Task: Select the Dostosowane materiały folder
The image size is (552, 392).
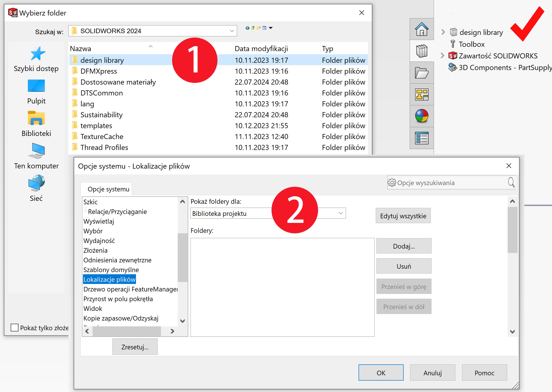Action: coord(118,82)
